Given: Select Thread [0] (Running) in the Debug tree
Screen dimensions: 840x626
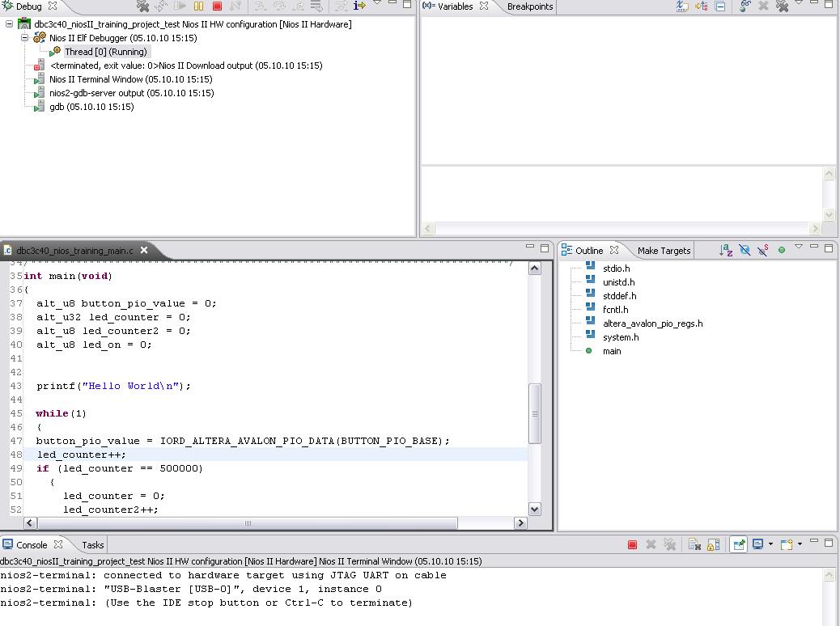Looking at the screenshot, I should pos(105,52).
